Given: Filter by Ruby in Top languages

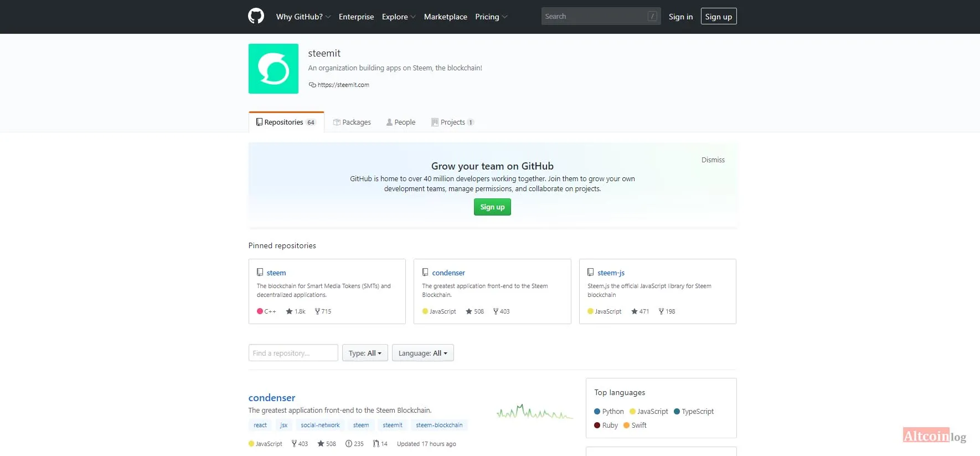Looking at the screenshot, I should click(x=606, y=425).
